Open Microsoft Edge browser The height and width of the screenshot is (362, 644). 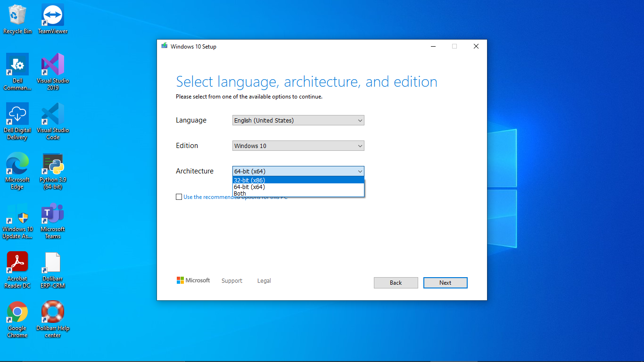[x=17, y=164]
